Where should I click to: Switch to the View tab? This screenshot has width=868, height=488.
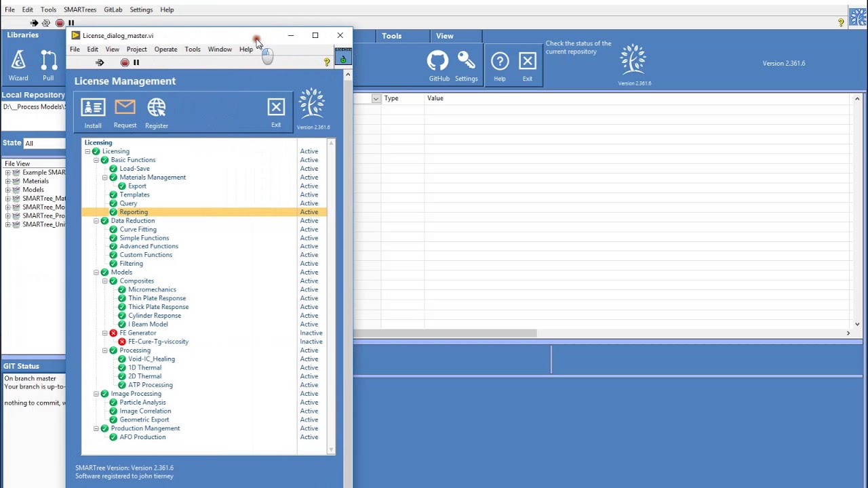(x=445, y=36)
